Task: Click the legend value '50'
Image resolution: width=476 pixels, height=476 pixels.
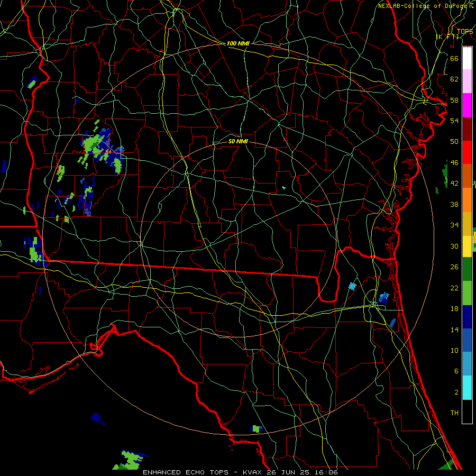Action: click(x=454, y=142)
